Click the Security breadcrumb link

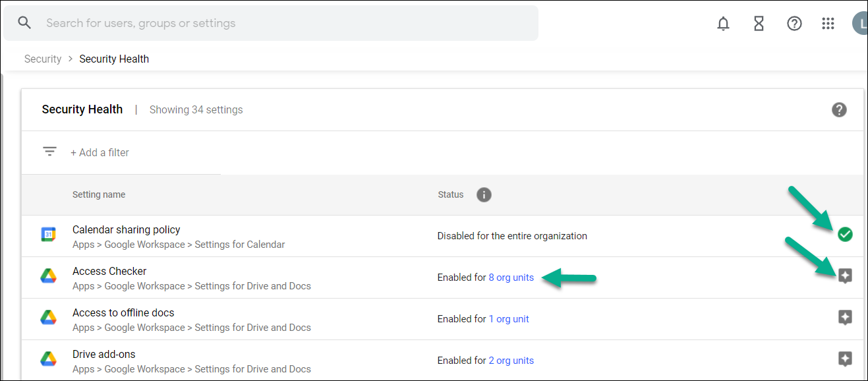[43, 59]
